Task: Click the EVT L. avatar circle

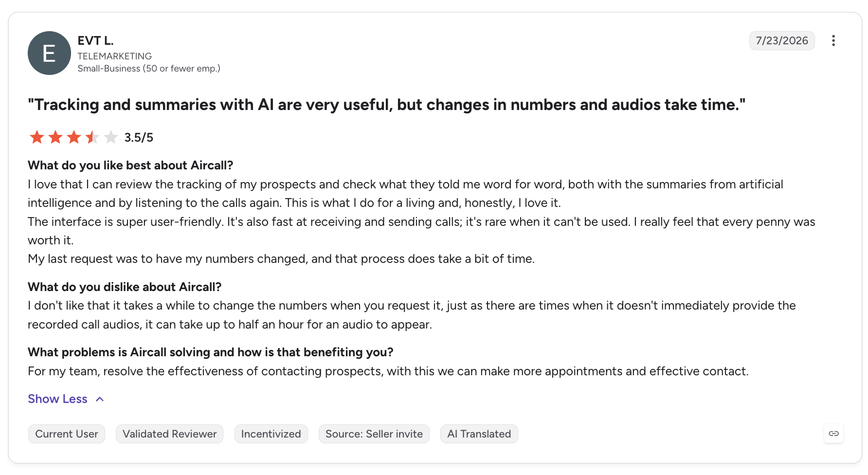Action: coord(49,53)
